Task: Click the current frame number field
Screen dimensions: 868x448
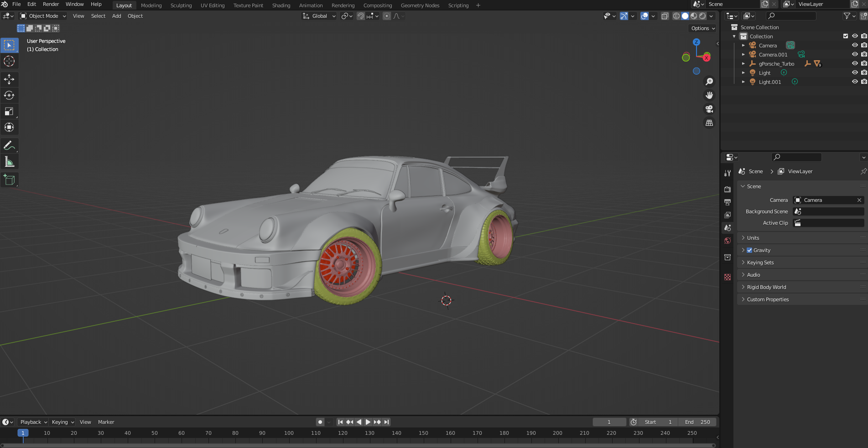Action: pos(609,422)
